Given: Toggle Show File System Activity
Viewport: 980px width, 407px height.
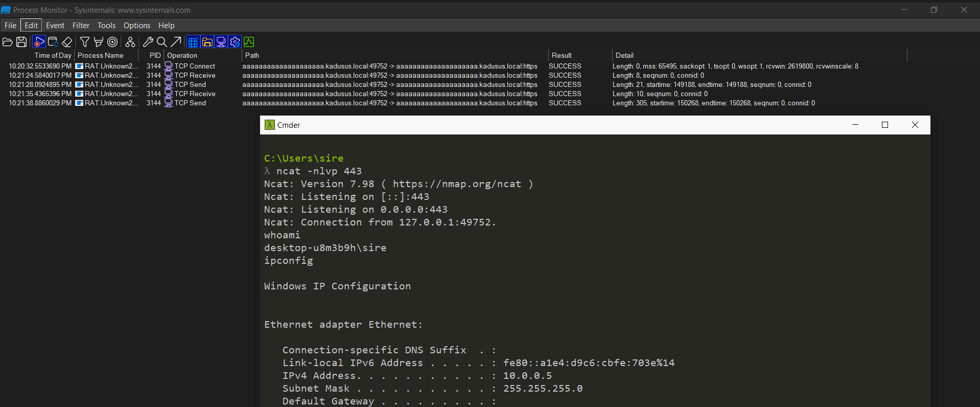Looking at the screenshot, I should (x=207, y=42).
